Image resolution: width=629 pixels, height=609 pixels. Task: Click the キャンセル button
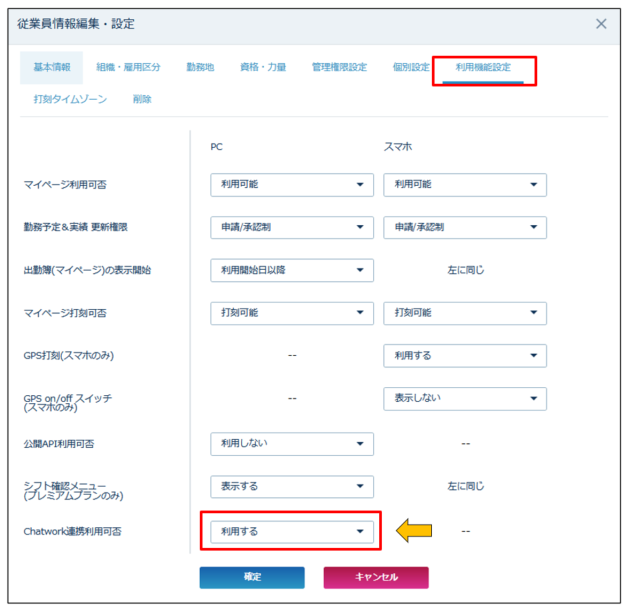[376, 577]
